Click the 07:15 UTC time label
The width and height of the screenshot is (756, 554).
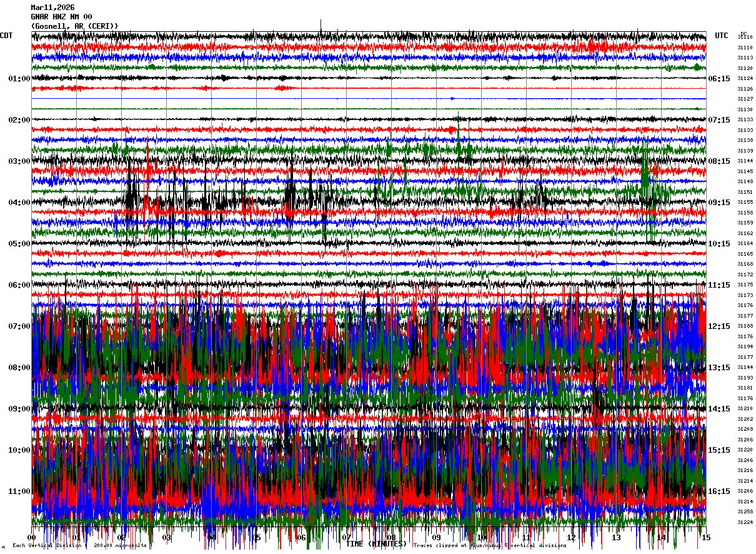pyautogui.click(x=719, y=120)
